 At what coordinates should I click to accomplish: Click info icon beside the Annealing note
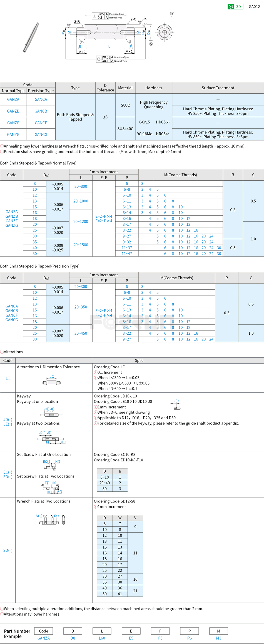2,146
